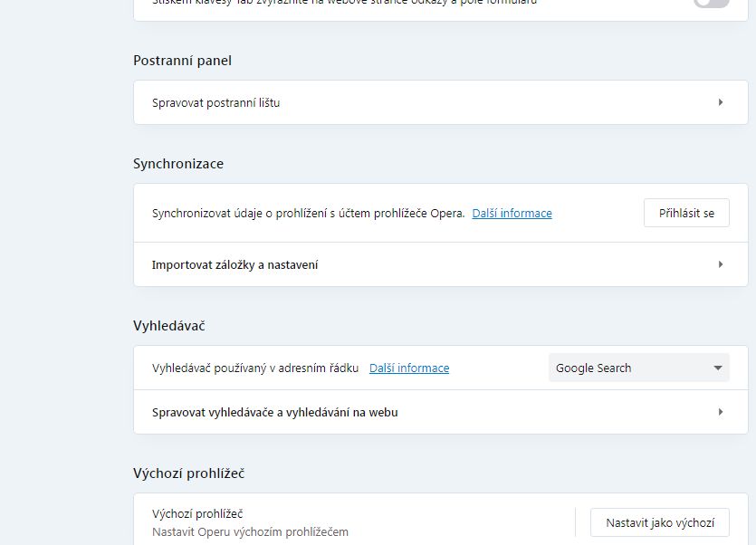The image size is (756, 545).
Task: Click the arrow beside Spravovat vyhledávače row
Action: [x=721, y=412]
